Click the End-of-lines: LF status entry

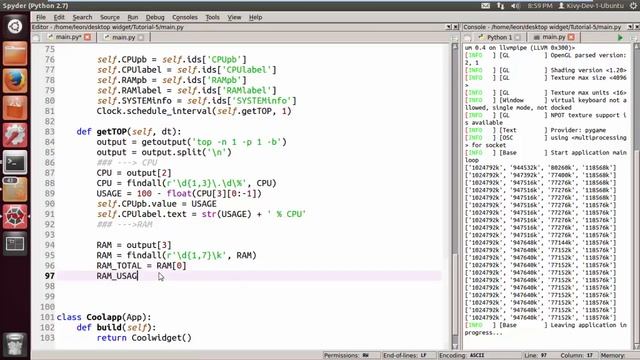405,356
